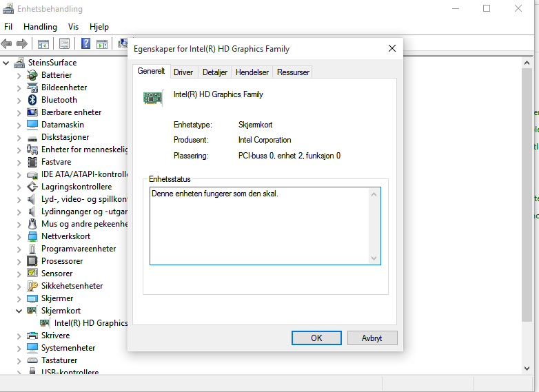Click the action pane toggle toolbar icon
Image resolution: width=539 pixels, height=392 pixels.
(x=102, y=43)
